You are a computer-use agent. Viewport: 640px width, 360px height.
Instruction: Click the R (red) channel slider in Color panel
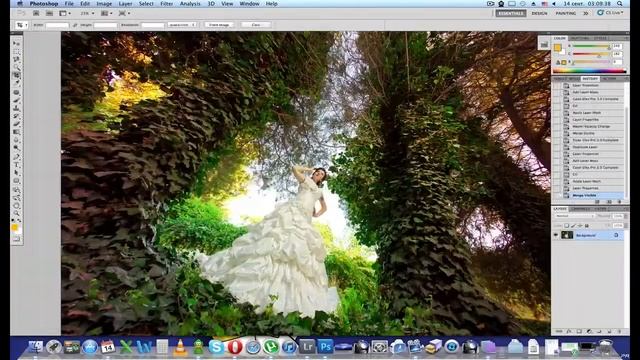pos(591,47)
